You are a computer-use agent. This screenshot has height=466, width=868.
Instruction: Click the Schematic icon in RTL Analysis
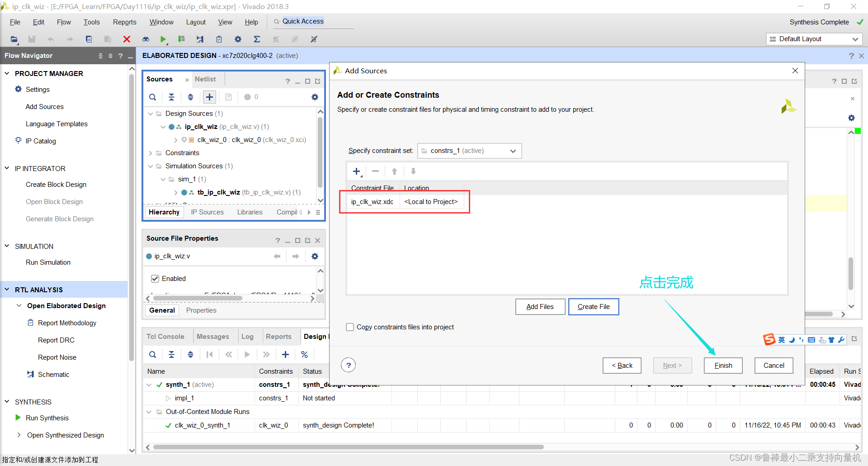pyautogui.click(x=30, y=374)
